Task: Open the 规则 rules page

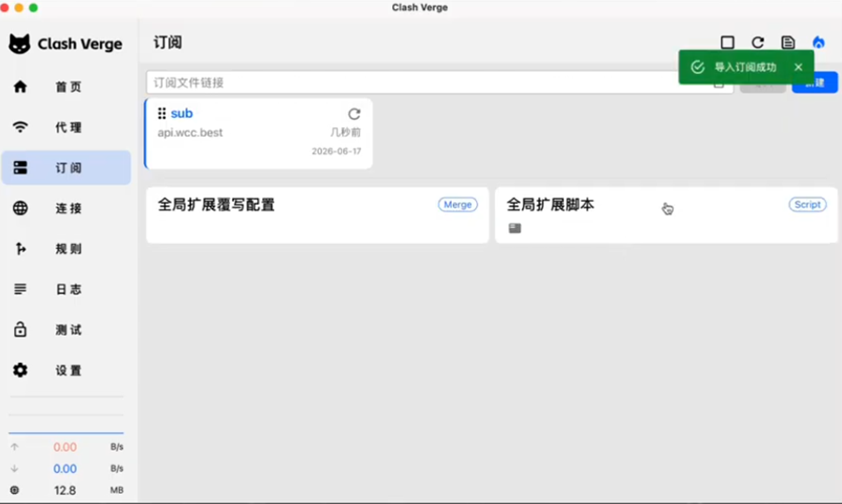Action: [x=66, y=249]
